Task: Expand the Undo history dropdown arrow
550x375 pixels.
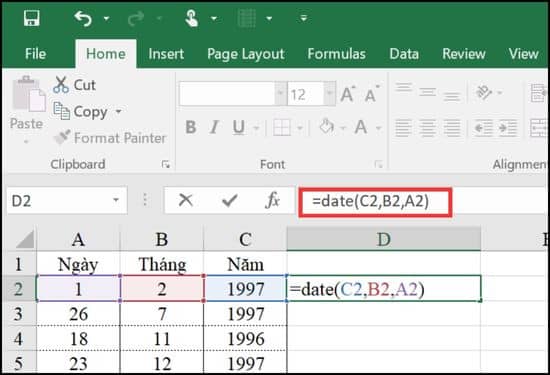Action: coord(106,18)
